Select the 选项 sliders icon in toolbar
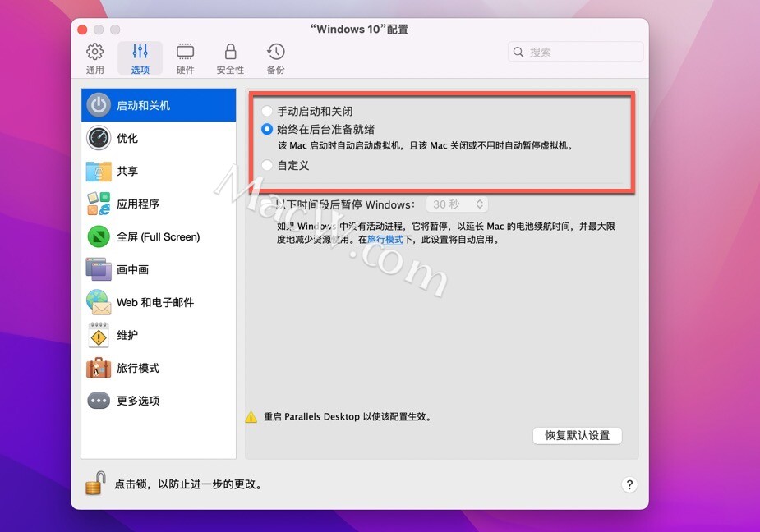The width and height of the screenshot is (760, 532). tap(140, 52)
